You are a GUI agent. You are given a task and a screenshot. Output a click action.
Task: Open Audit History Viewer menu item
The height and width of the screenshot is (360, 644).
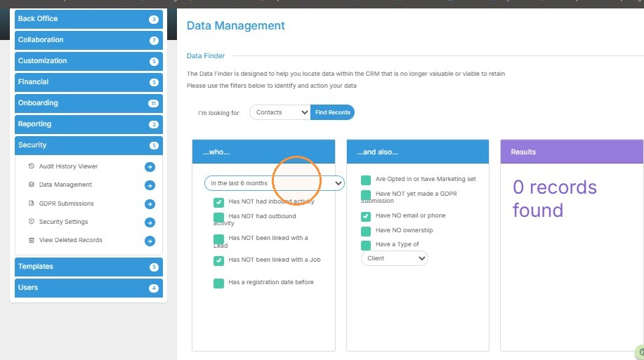pyautogui.click(x=68, y=166)
